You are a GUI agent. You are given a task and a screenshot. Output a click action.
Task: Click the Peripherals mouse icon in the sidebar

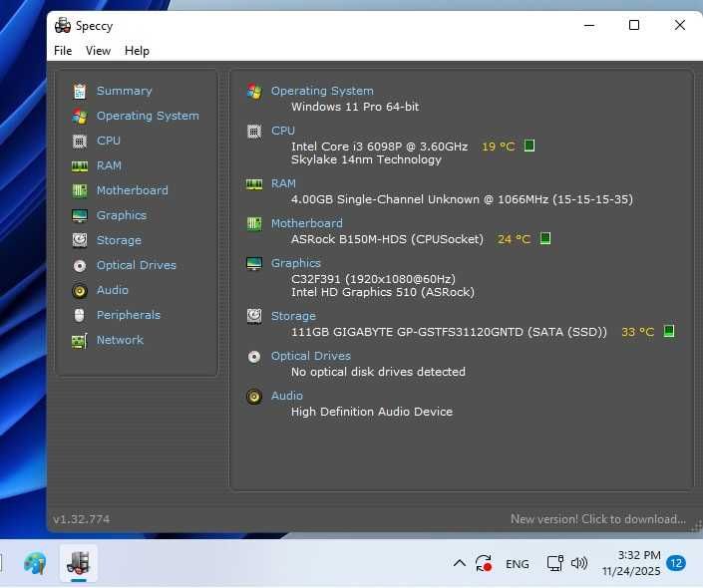pos(80,316)
